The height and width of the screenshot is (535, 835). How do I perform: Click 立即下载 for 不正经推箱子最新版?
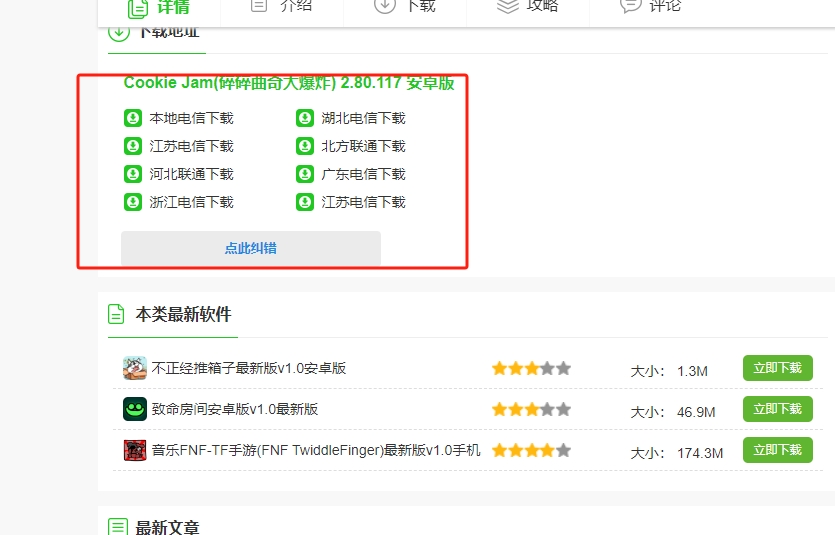coord(777,368)
